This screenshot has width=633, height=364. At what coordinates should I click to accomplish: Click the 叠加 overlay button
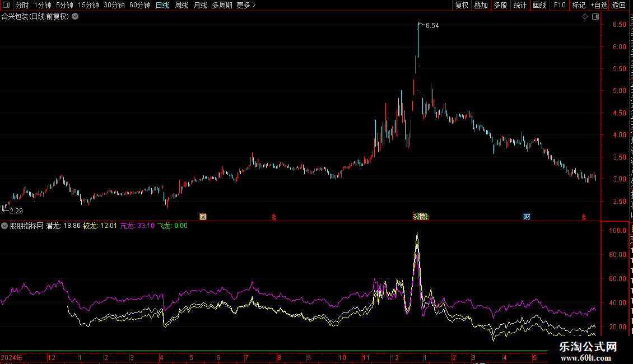pos(481,5)
